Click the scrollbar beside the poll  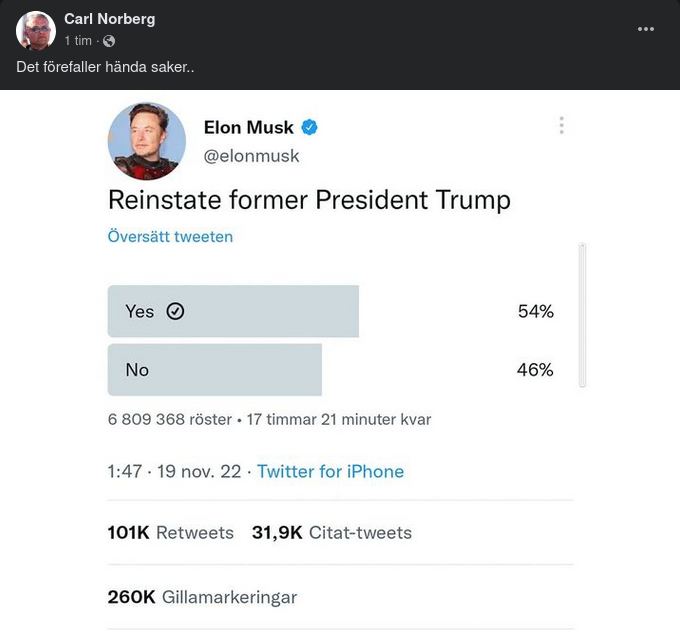tap(582, 314)
